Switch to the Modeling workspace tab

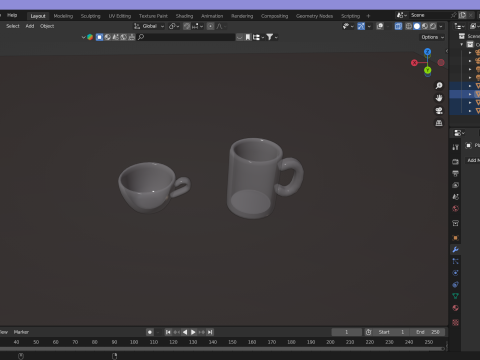tap(63, 16)
